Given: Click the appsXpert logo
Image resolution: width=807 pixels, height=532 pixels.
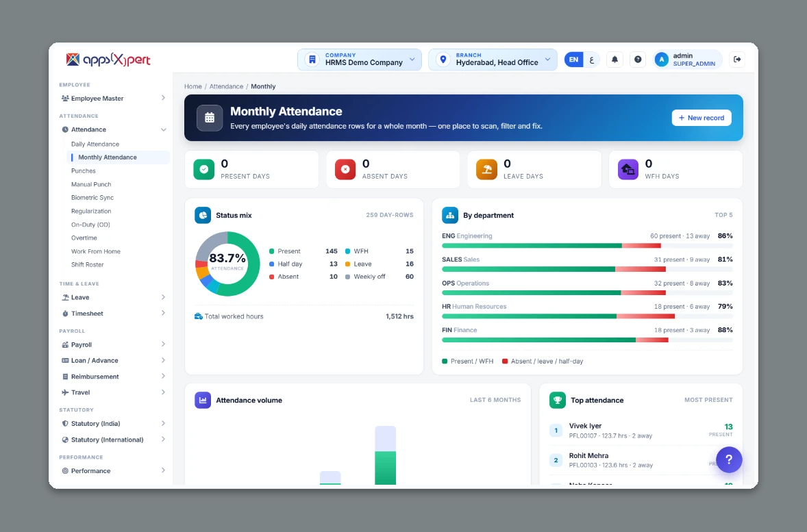Looking at the screenshot, I should pyautogui.click(x=108, y=60).
